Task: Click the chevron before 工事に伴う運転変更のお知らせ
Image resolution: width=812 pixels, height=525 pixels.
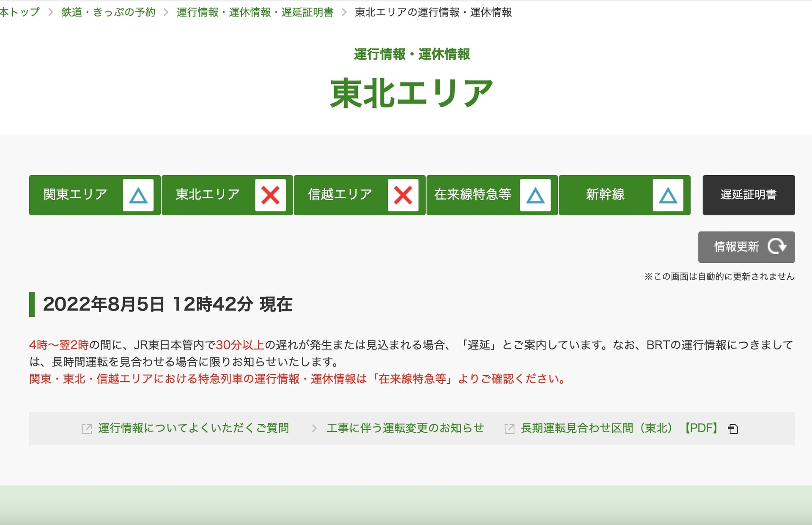Action: (315, 428)
